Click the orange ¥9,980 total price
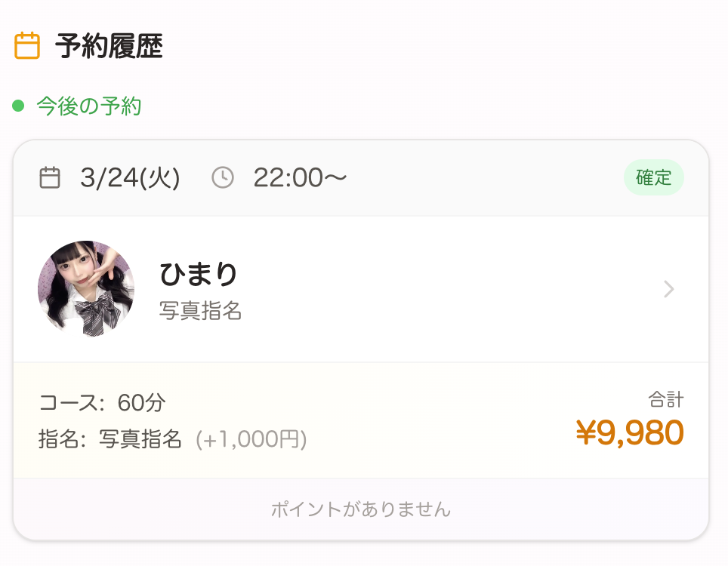The height and width of the screenshot is (566, 728). (x=629, y=433)
